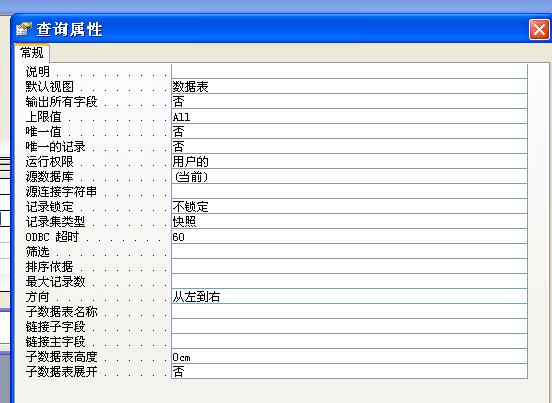Image resolution: width=552 pixels, height=403 pixels.
Task: Select the 常规 tab
Action: pyautogui.click(x=32, y=53)
